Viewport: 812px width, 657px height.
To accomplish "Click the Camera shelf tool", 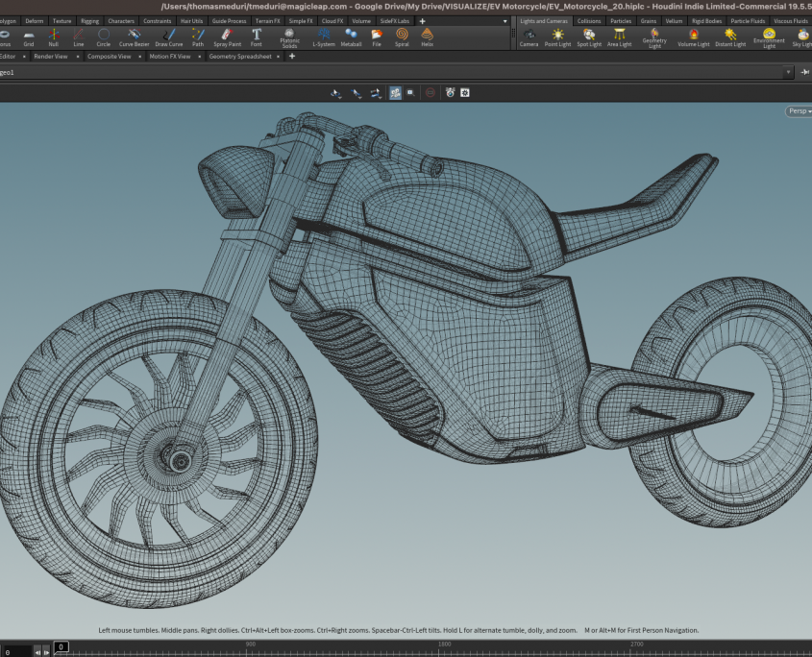I will pos(529,36).
